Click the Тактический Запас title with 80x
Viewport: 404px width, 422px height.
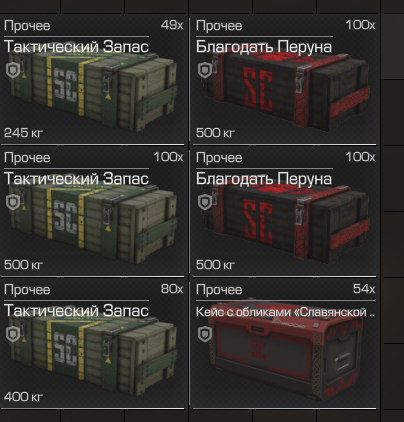coord(76,310)
